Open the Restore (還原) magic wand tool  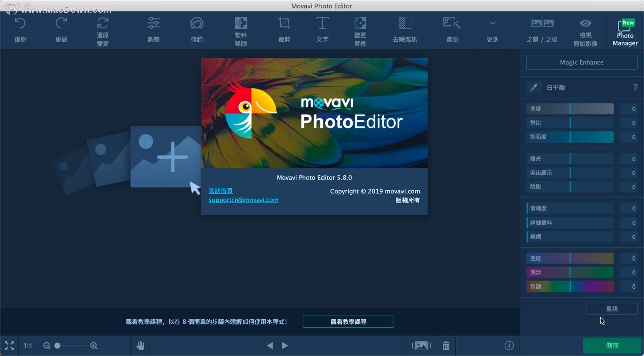point(452,30)
